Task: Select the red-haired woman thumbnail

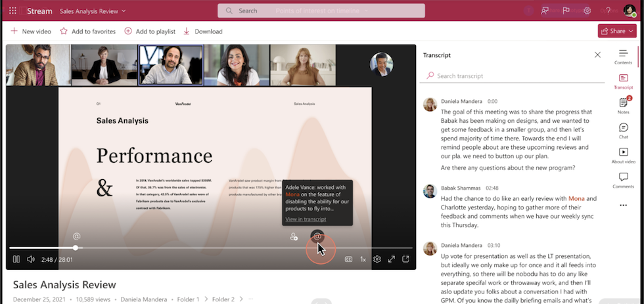Action: pos(303,65)
